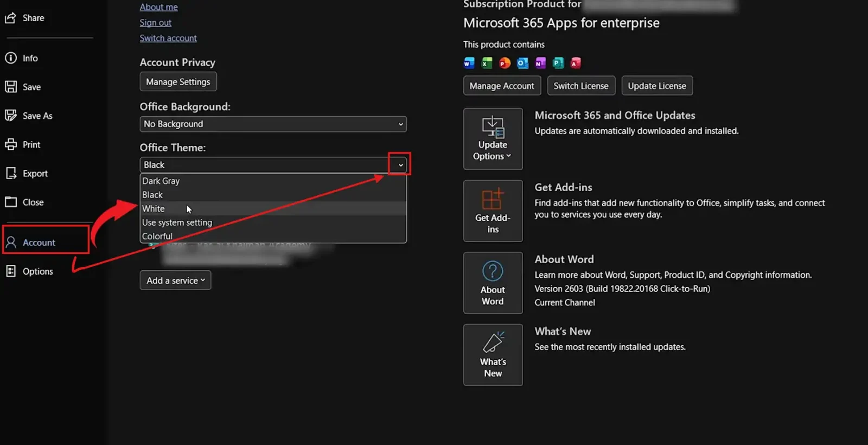This screenshot has width=868, height=445.
Task: Click the Update License button
Action: tap(657, 86)
